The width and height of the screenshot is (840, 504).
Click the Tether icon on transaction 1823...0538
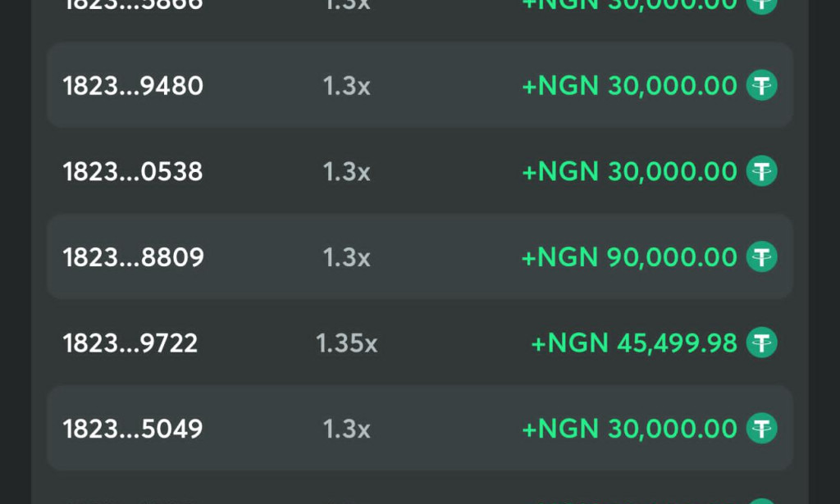point(761,171)
